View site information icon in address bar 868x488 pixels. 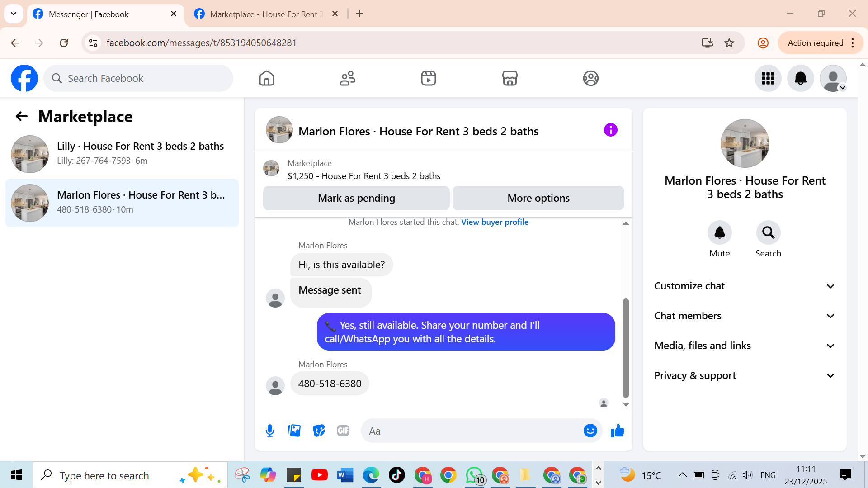[93, 43]
